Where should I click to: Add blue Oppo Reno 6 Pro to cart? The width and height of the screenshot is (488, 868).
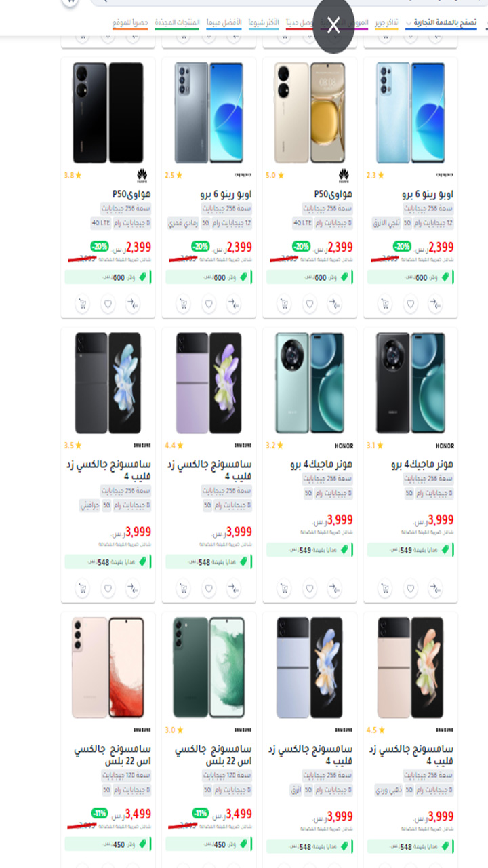[x=385, y=304]
